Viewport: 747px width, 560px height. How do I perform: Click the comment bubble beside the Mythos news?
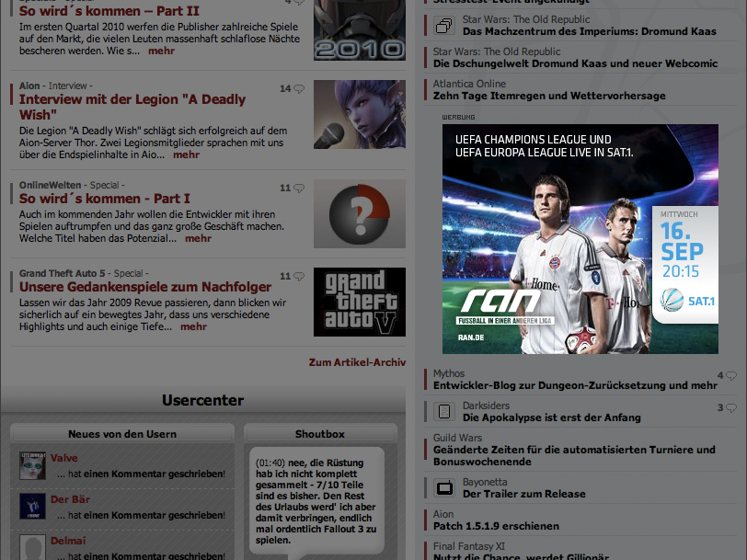point(727,376)
